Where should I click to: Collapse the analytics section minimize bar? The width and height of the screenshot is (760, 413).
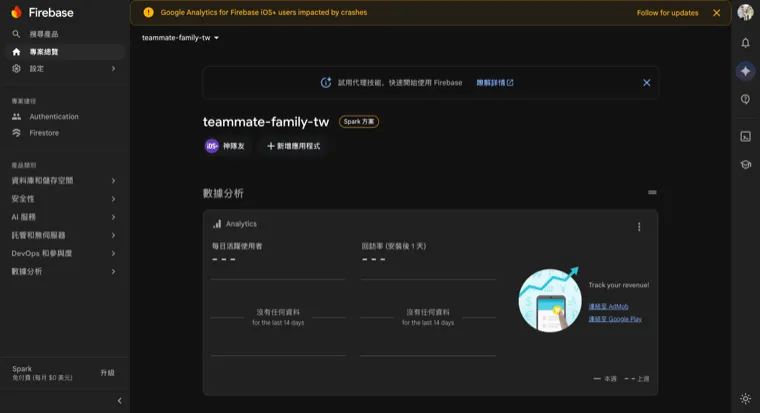[x=652, y=192]
